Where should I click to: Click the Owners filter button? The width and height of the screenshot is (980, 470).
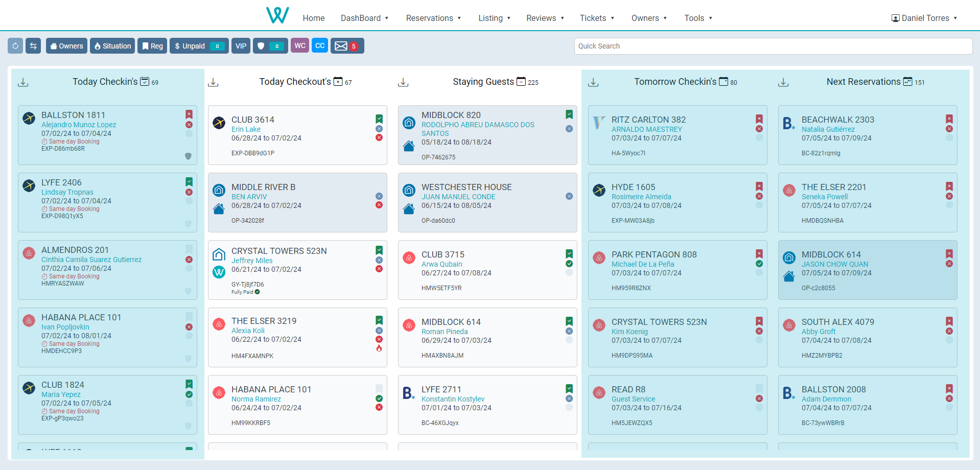click(x=66, y=46)
